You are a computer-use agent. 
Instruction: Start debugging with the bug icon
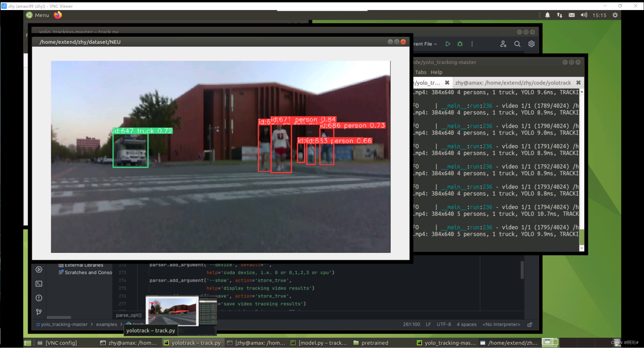459,43
